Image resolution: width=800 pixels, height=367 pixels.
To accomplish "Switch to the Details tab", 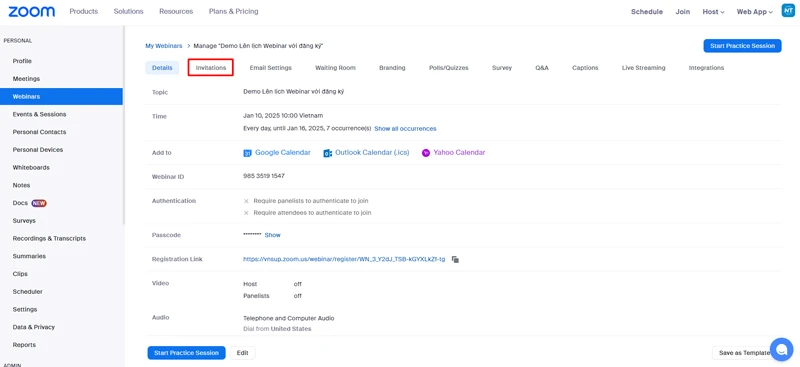I will click(x=162, y=68).
